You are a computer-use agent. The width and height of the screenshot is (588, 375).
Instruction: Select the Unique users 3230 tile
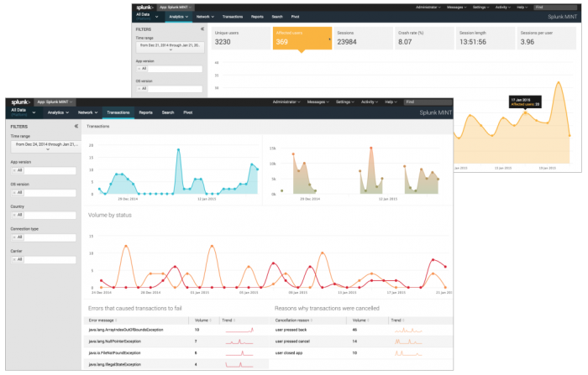pyautogui.click(x=241, y=38)
